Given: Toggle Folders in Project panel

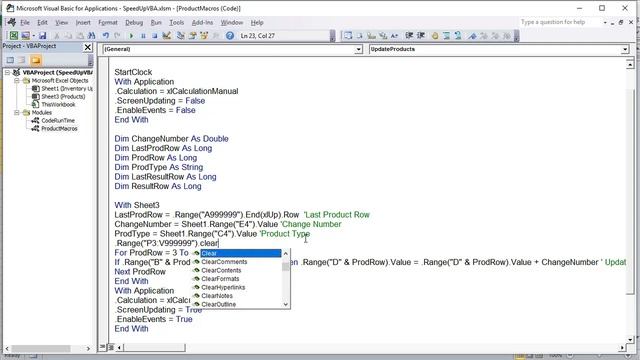Looking at the screenshot, I should point(36,60).
